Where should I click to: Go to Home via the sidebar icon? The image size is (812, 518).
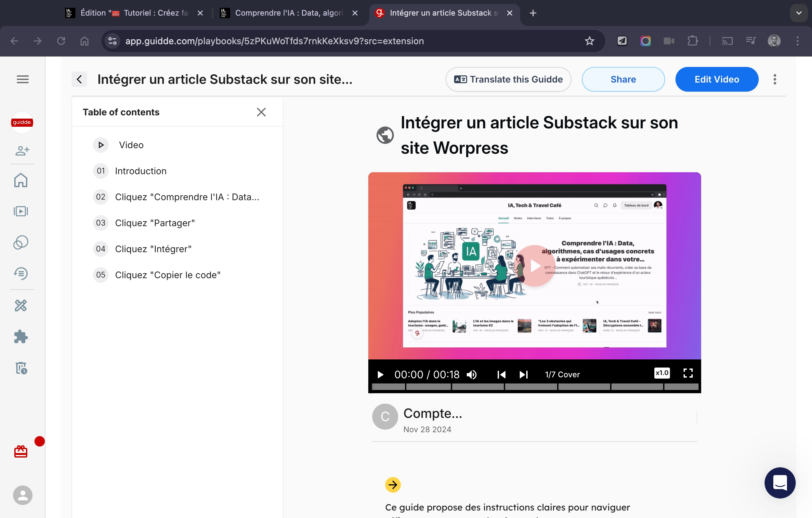(21, 180)
